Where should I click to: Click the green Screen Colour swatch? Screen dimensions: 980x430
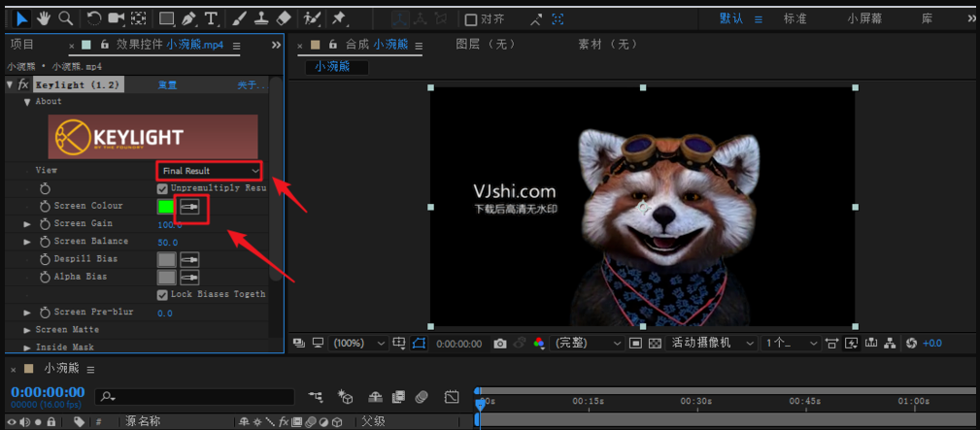tap(166, 206)
